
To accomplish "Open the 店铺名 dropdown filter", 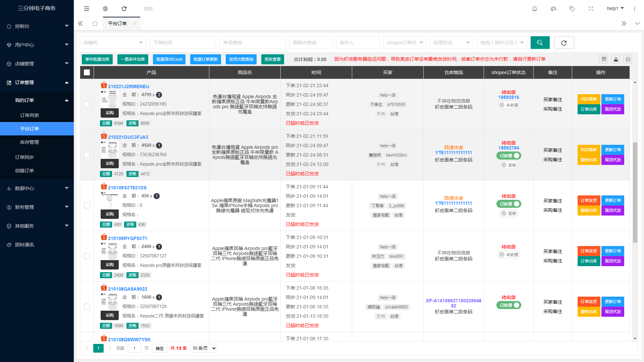I will click(113, 43).
